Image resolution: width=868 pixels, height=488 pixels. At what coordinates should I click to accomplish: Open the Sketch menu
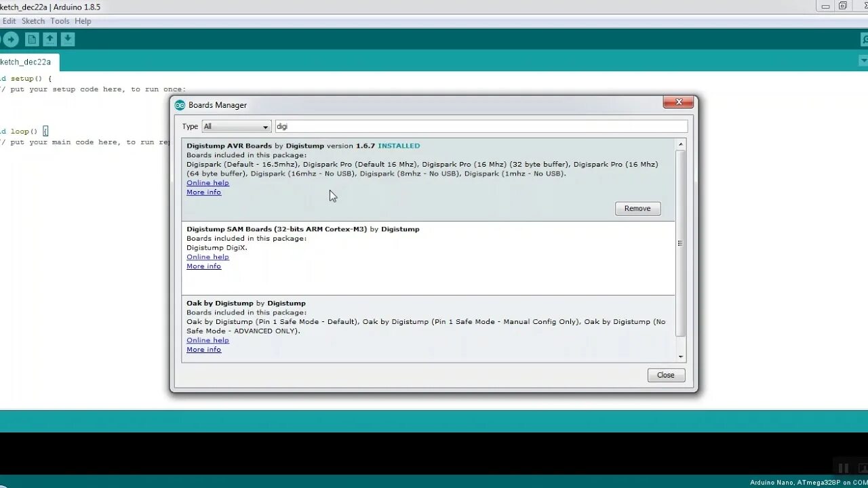[x=33, y=21]
